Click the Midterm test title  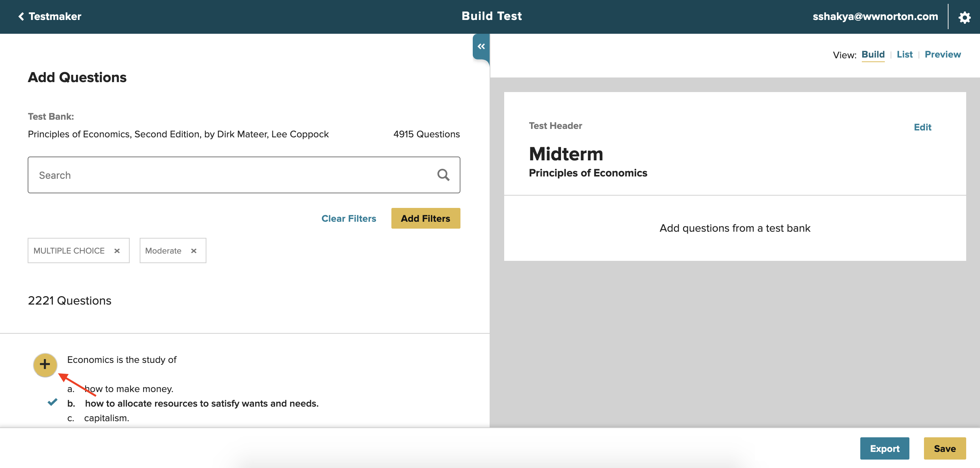point(566,154)
